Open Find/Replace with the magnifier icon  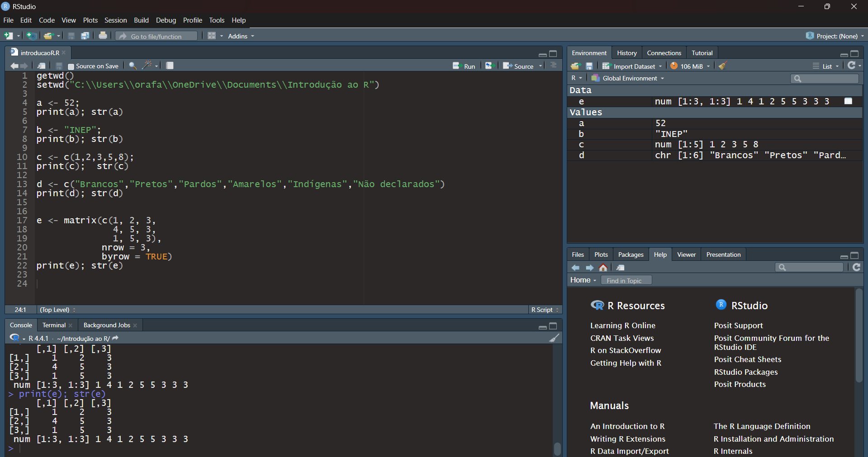(132, 66)
